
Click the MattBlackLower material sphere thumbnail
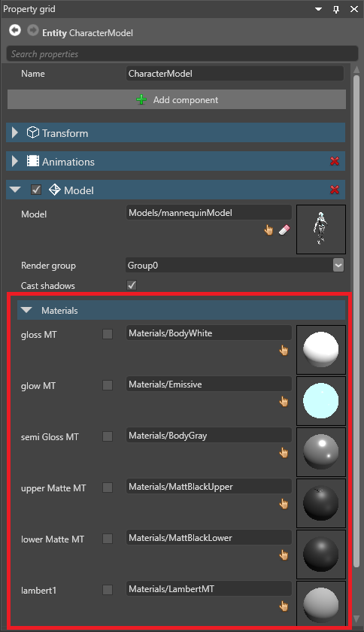[321, 555]
